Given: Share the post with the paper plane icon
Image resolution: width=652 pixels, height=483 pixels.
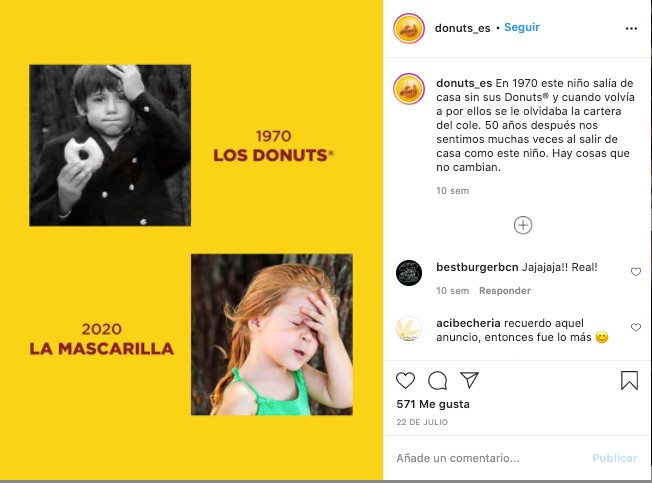Looking at the screenshot, I should coord(469,380).
